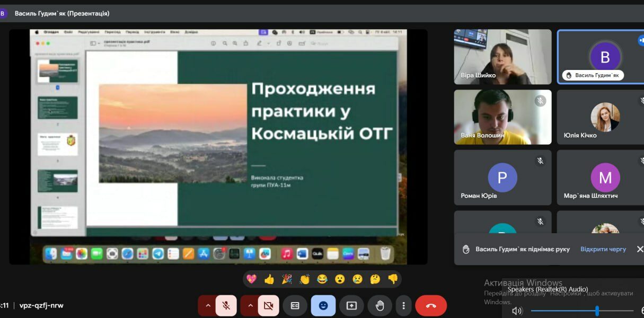This screenshot has height=318, width=644.
Task: Click the Speakers volume slider handle
Action: pyautogui.click(x=597, y=311)
